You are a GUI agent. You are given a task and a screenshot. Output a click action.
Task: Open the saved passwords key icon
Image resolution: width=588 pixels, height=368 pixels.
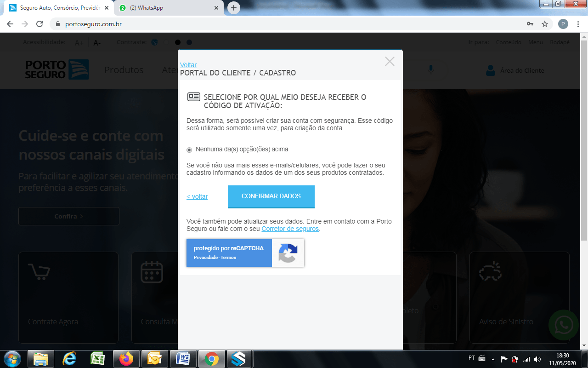pos(530,24)
